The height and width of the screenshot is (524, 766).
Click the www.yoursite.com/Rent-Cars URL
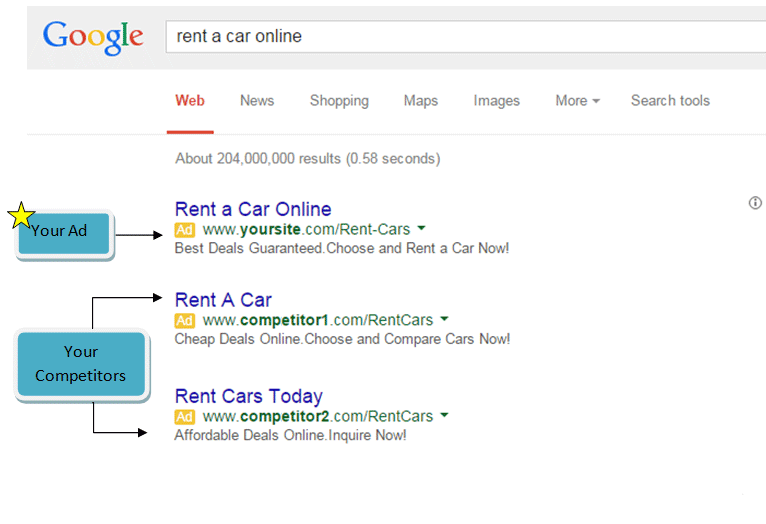coord(306,229)
